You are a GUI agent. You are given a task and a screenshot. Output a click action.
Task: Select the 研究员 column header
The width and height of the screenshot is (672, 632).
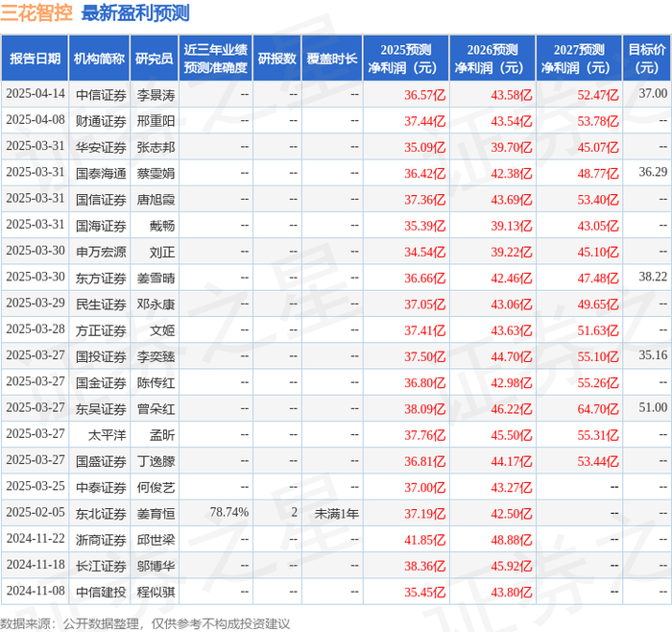(x=155, y=59)
